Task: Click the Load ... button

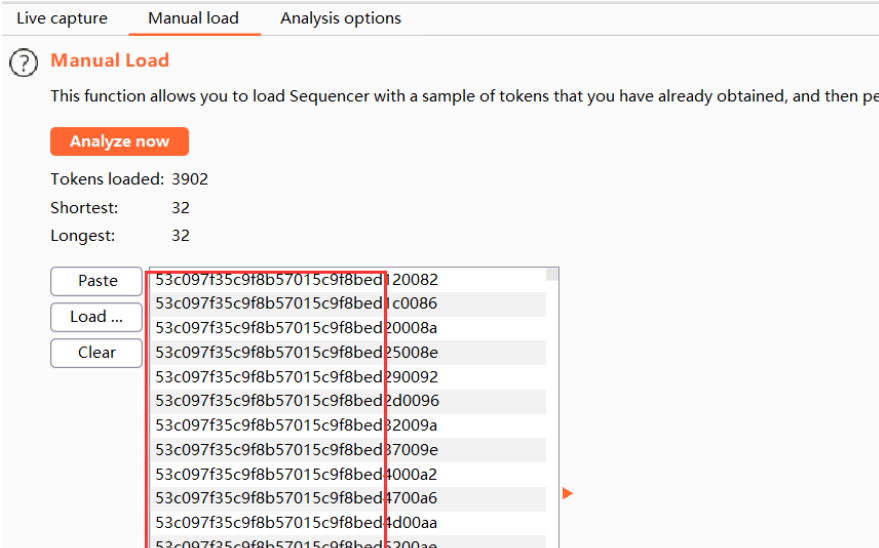Action: (96, 317)
